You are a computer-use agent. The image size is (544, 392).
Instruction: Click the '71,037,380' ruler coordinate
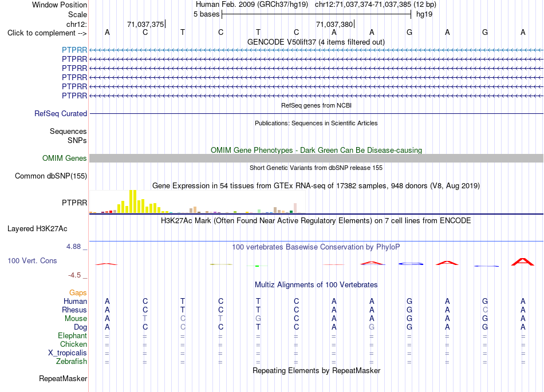click(334, 24)
